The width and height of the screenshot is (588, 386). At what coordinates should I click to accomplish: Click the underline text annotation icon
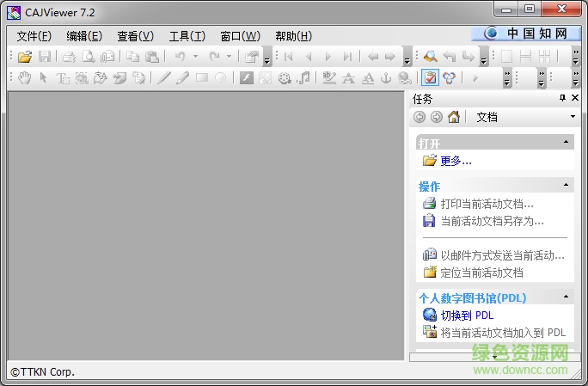[368, 78]
